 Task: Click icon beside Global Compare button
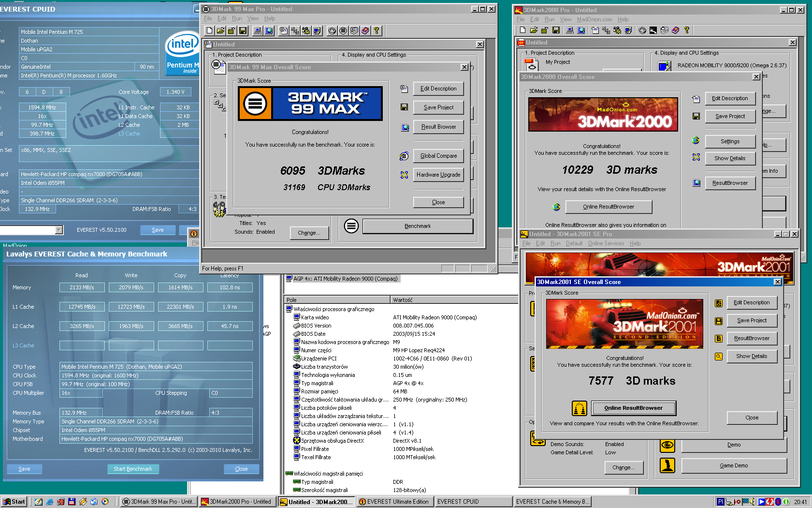tap(404, 156)
